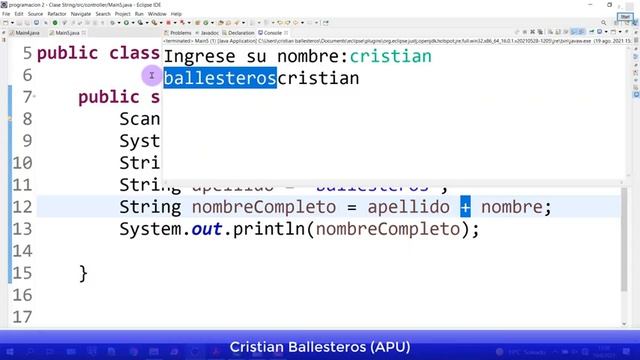The image size is (640, 360).
Task: Switch to the Main4.java editor tab
Action: (24, 33)
